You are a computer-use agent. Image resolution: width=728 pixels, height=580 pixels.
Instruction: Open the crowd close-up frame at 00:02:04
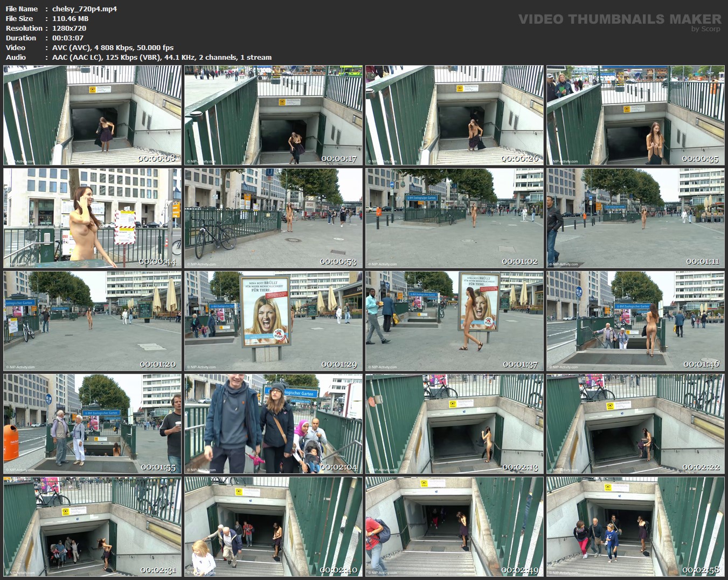[274, 424]
